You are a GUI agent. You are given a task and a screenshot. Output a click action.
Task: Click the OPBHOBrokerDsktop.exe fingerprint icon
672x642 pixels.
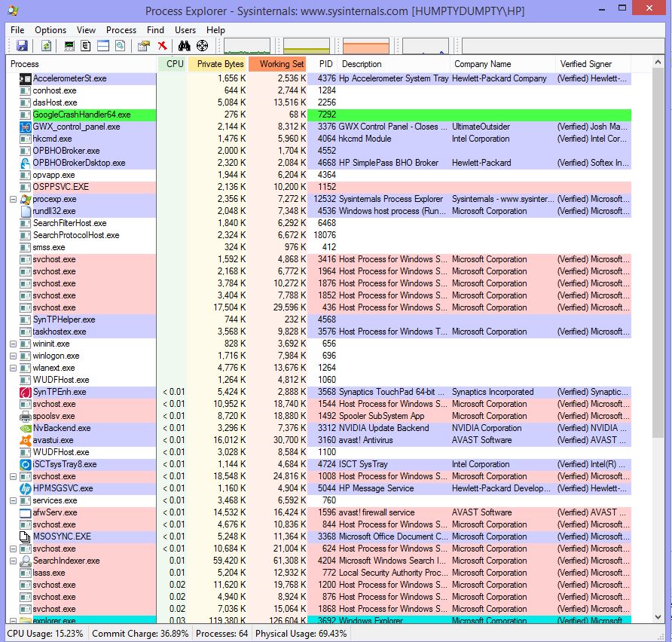[26, 163]
